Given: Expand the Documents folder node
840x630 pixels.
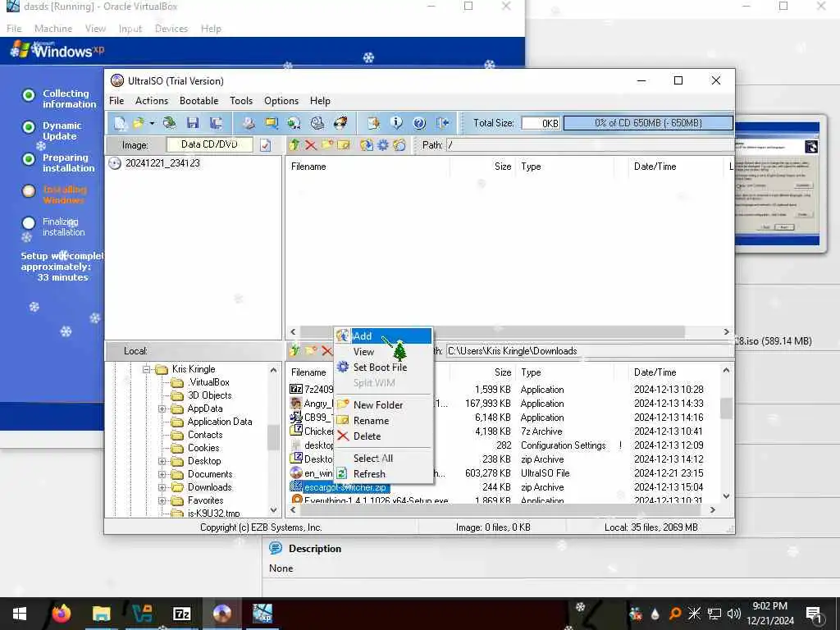Looking at the screenshot, I should point(162,474).
